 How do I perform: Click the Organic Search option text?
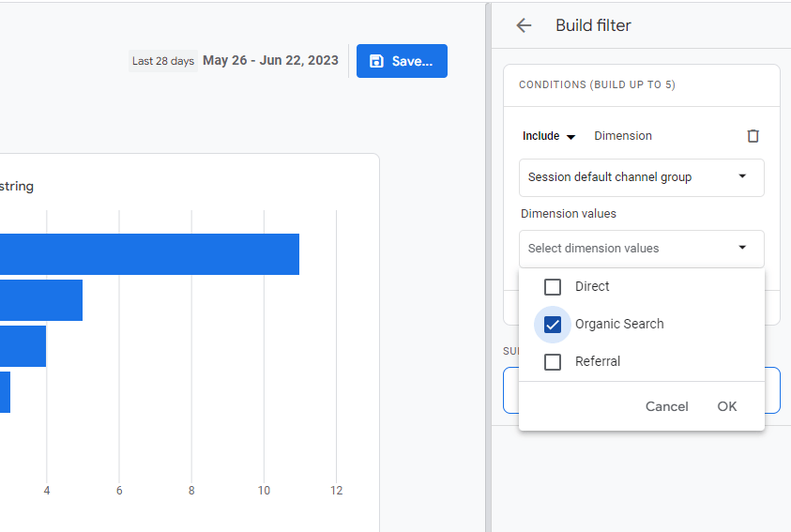point(619,325)
